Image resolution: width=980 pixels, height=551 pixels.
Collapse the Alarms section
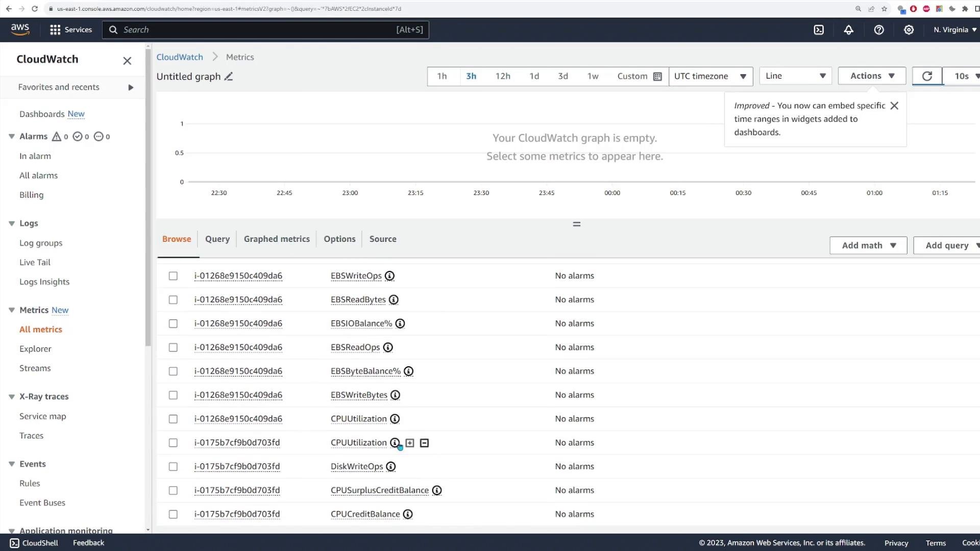[12, 136]
